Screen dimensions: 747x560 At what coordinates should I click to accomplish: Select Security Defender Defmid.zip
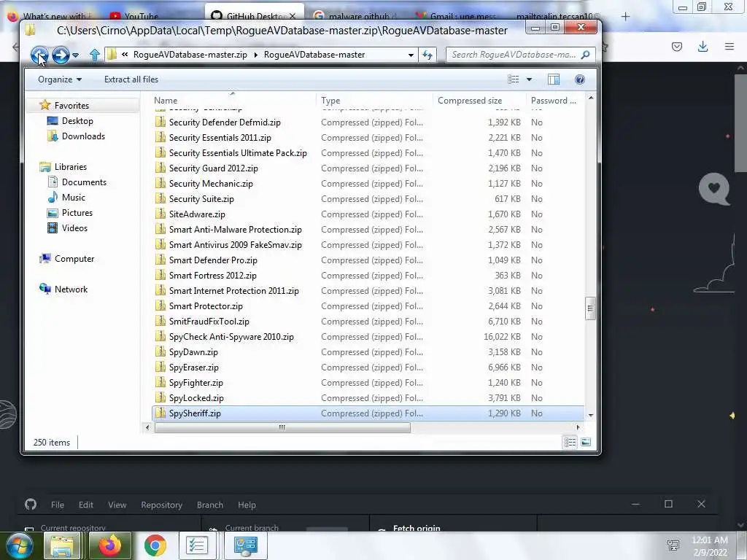pyautogui.click(x=225, y=122)
